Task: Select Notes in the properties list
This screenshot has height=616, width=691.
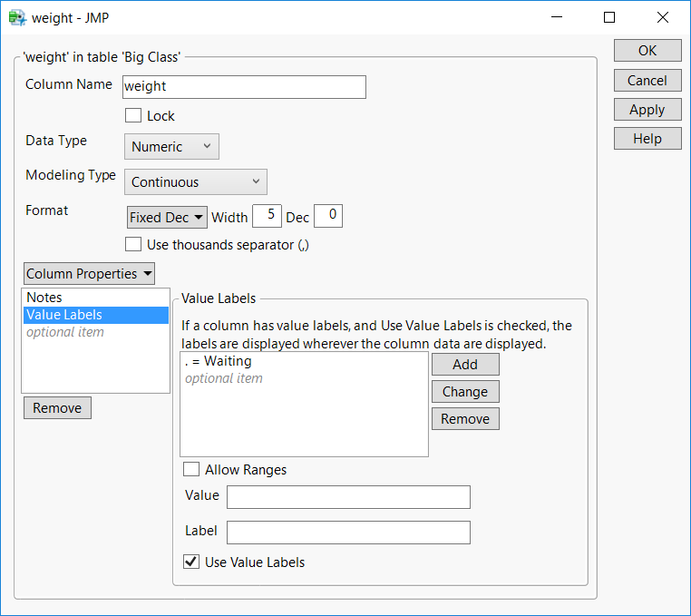Action: 44,298
